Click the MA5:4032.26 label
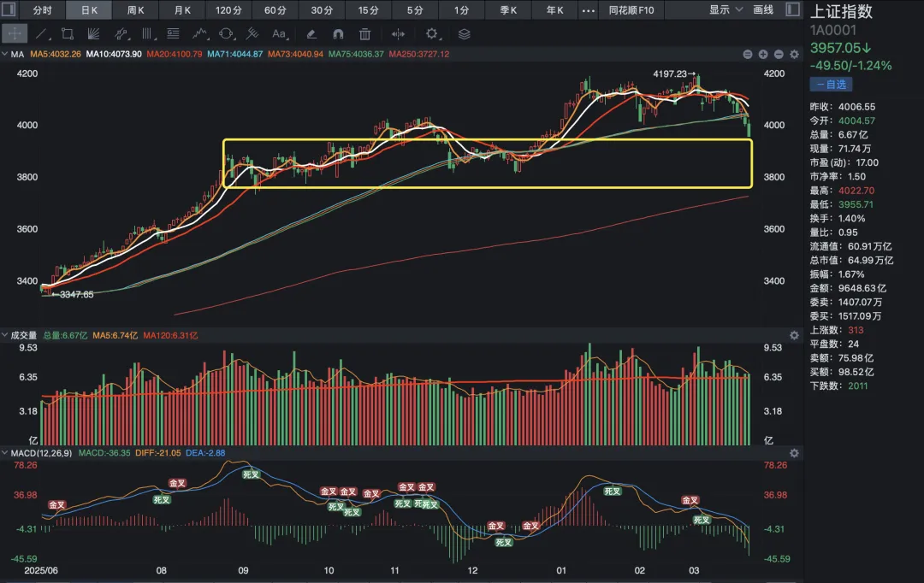This screenshot has height=583, width=924. point(56,54)
